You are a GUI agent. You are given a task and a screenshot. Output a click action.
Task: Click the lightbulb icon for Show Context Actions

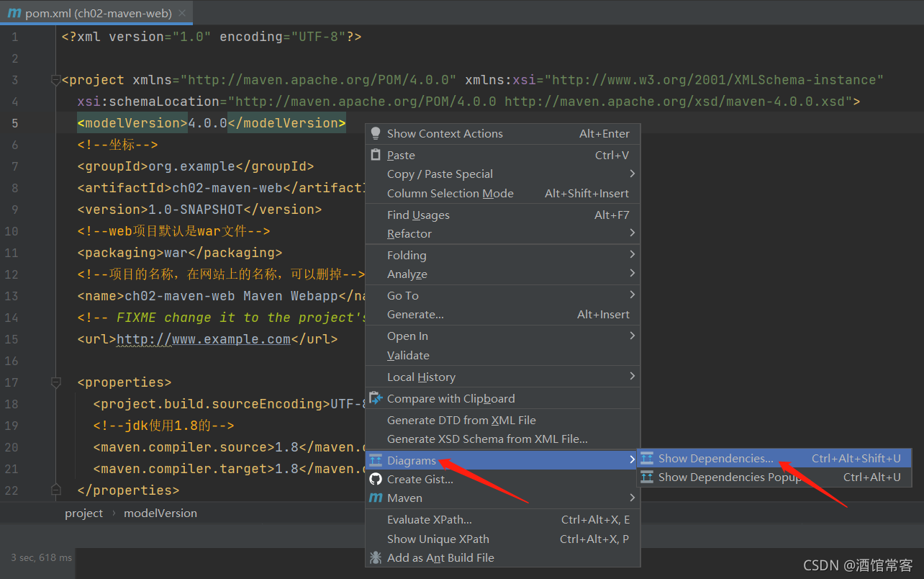pos(375,133)
